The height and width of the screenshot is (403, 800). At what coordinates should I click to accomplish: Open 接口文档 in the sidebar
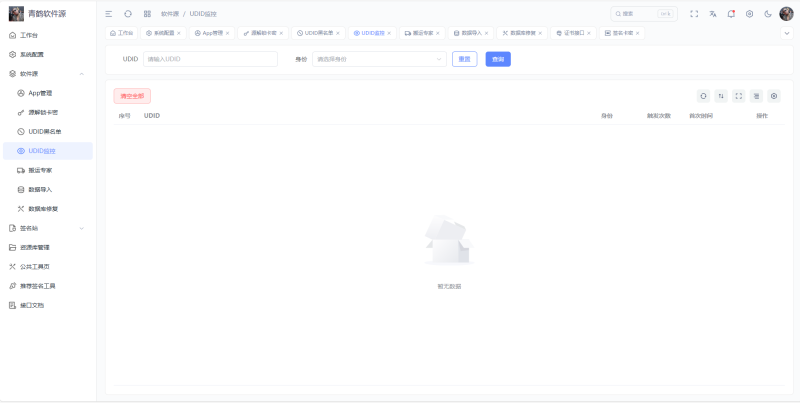(48, 306)
